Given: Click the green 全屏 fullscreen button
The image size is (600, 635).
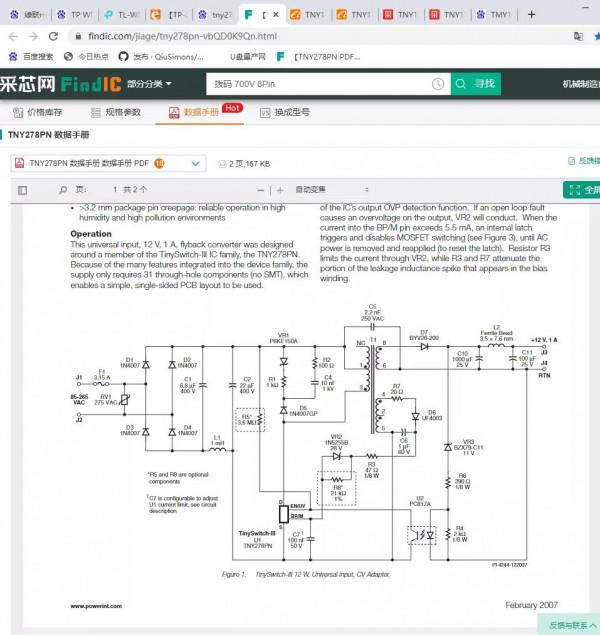Looking at the screenshot, I should (x=582, y=190).
